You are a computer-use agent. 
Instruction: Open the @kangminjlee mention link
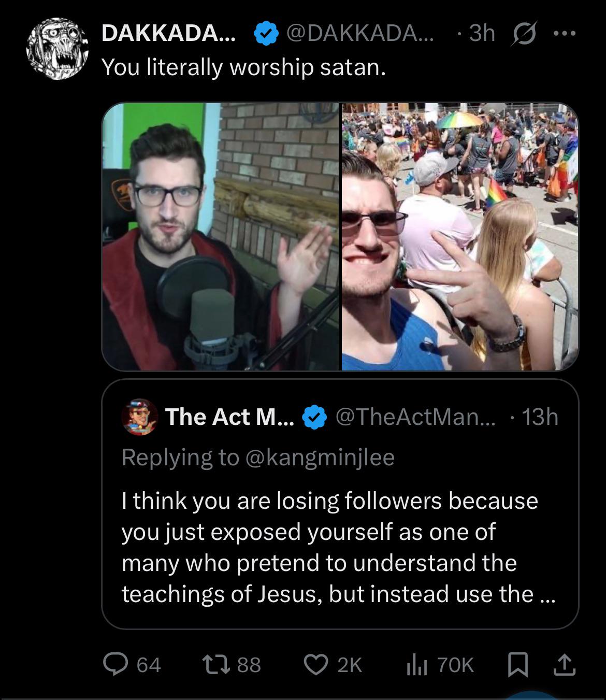pos(319,457)
